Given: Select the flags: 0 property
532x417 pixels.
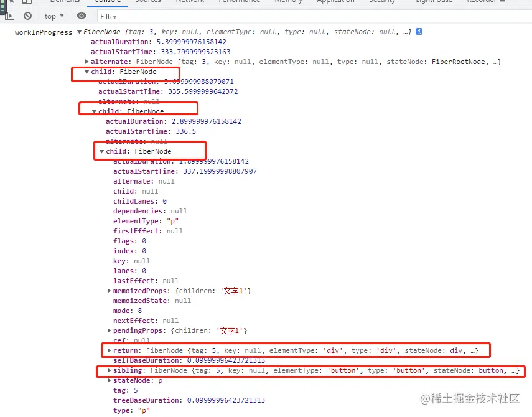Looking at the screenshot, I should click(129, 241).
